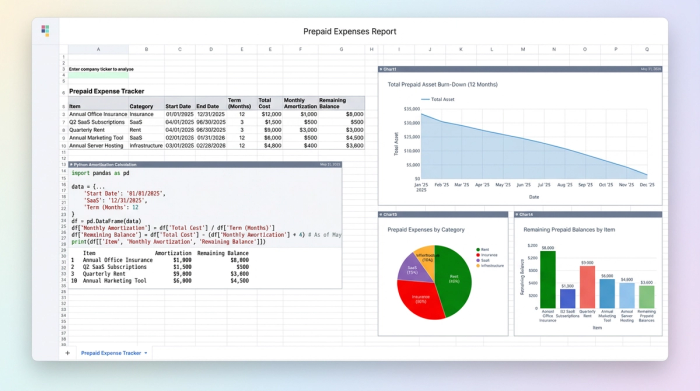Image resolution: width=700 pixels, height=391 pixels.
Task: Click the 'import pandas as pd' code line
Action: [x=100, y=173]
